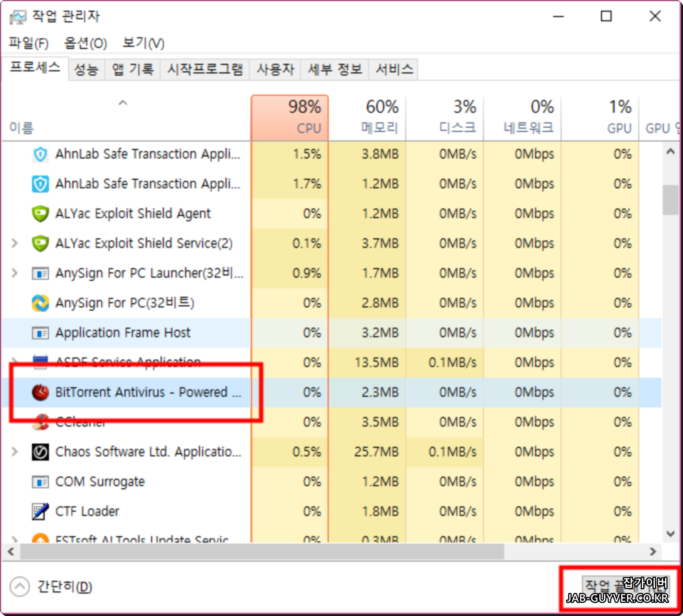This screenshot has height=616, width=683.
Task: Click the 1.5% CPU value for AhnLab
Action: click(307, 154)
